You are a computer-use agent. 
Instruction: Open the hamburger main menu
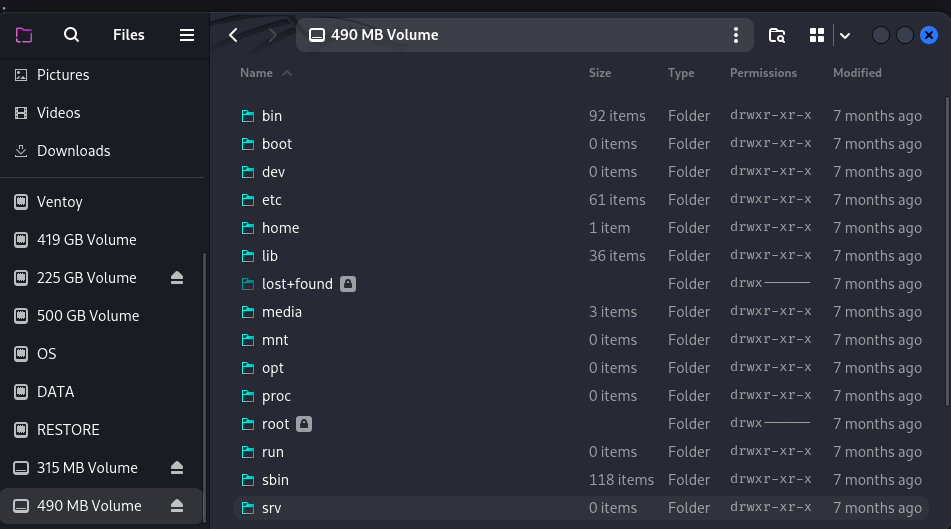tap(187, 35)
